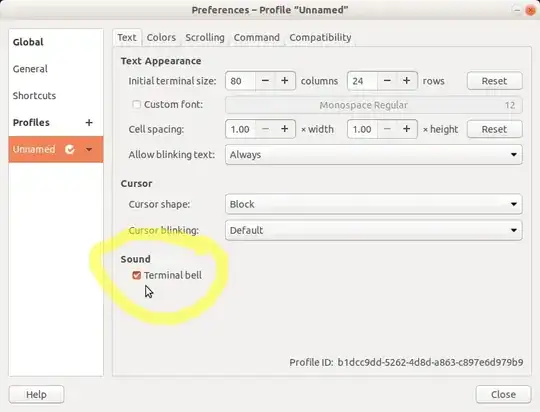
Task: Select Shortcuts in the sidebar
Action: [34, 95]
